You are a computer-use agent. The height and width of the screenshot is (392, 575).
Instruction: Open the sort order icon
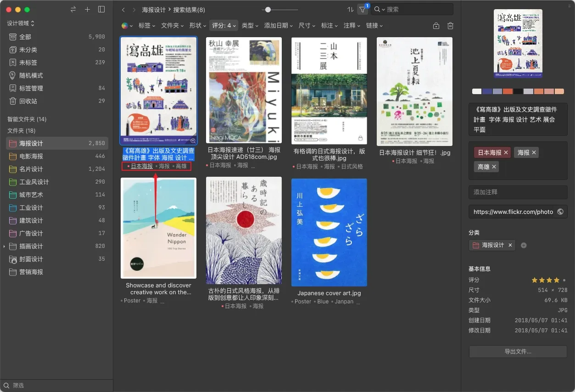pyautogui.click(x=351, y=10)
